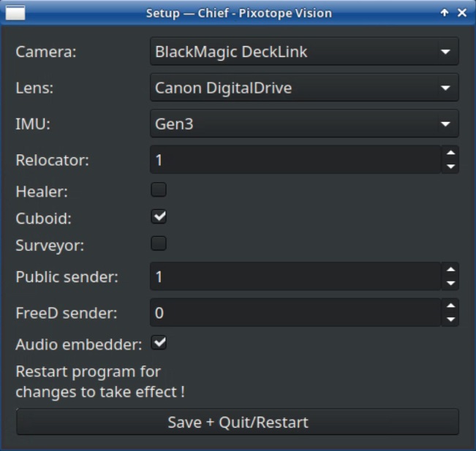This screenshot has height=451, width=476.
Task: Open the Camera dropdown showing BlackMagic DeckLink
Action: (x=303, y=52)
